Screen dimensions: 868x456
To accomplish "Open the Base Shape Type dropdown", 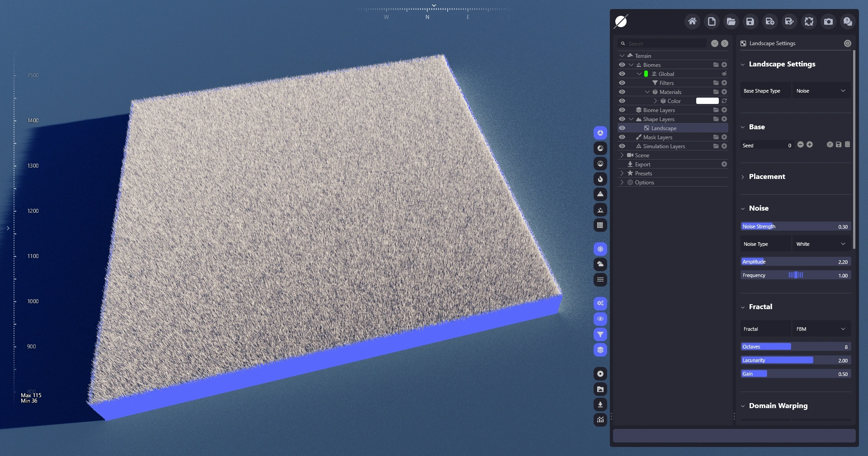I will [821, 91].
